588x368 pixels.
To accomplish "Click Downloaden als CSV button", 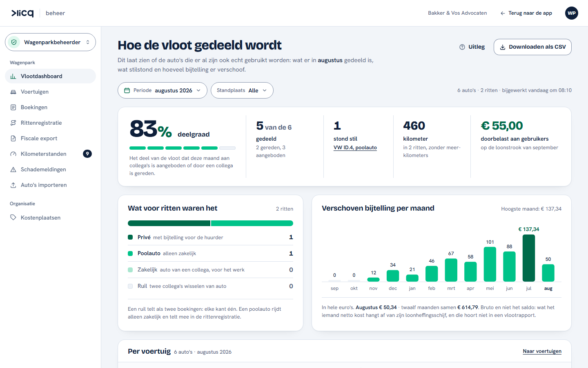I will click(x=532, y=47).
